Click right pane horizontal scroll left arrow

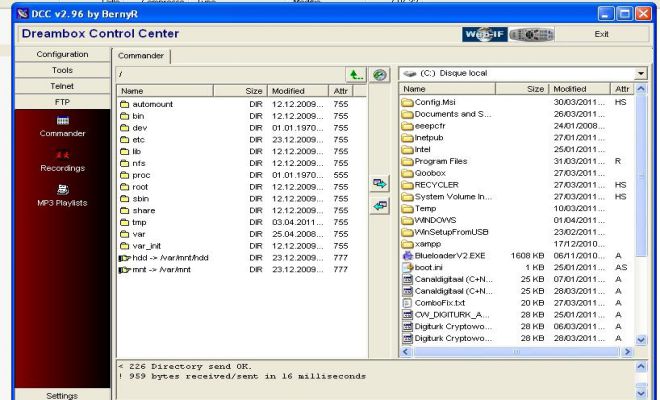click(x=406, y=352)
